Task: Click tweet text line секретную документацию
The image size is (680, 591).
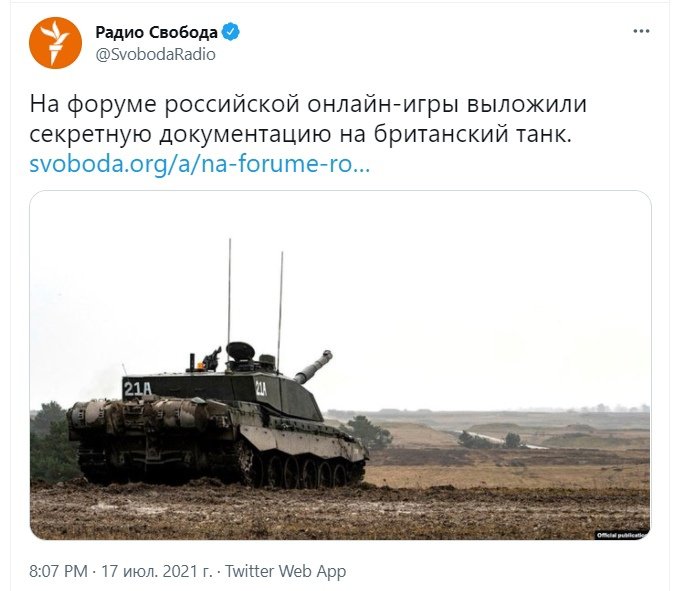Action: [301, 134]
